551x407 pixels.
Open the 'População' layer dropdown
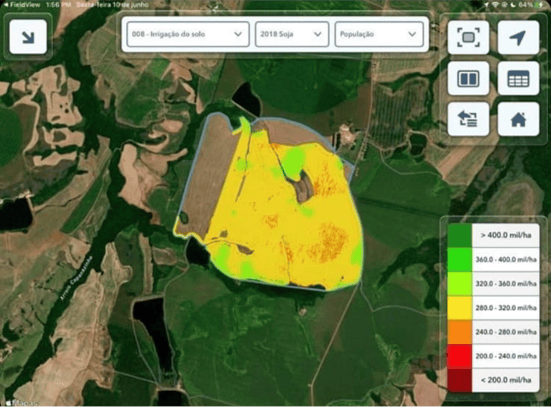[x=379, y=34]
